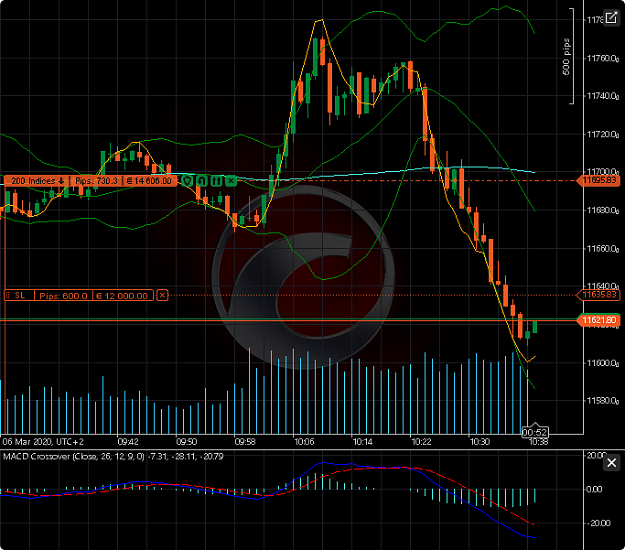
Task: Click the double position arrows icon
Action: [x=216, y=181]
